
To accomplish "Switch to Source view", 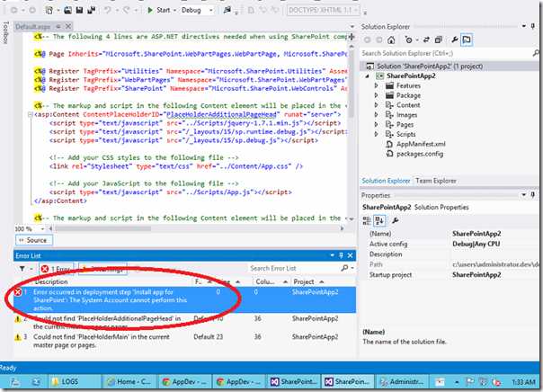I will [x=34, y=240].
